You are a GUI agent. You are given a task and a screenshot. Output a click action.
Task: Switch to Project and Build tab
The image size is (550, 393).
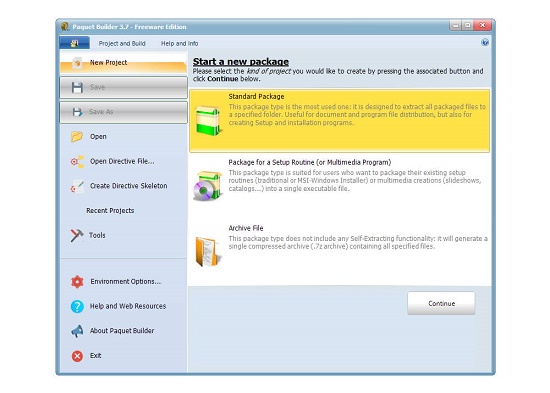[x=122, y=44]
